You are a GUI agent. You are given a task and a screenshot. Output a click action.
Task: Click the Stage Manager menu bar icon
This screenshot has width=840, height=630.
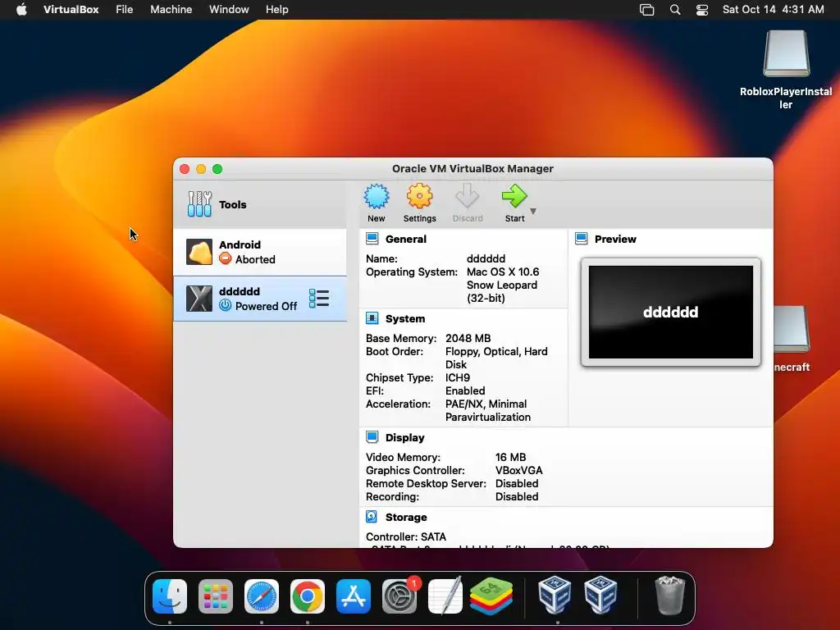(x=647, y=10)
